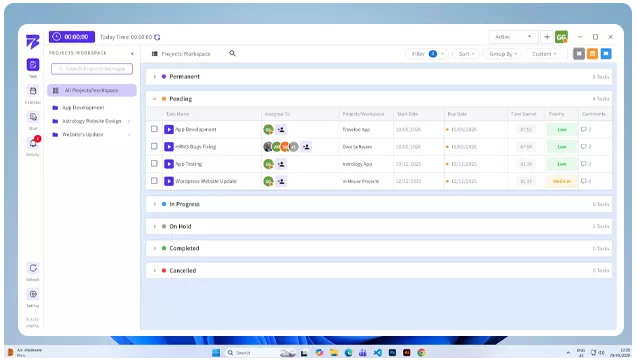Start timer for Wordpress Website Update task
Screen dimensions: 636x360
[x=169, y=181]
